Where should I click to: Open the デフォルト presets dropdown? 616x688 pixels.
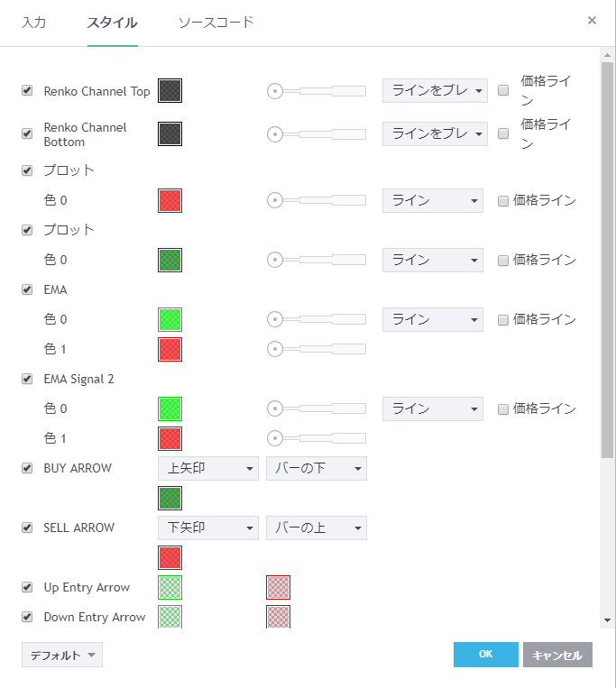click(61, 656)
